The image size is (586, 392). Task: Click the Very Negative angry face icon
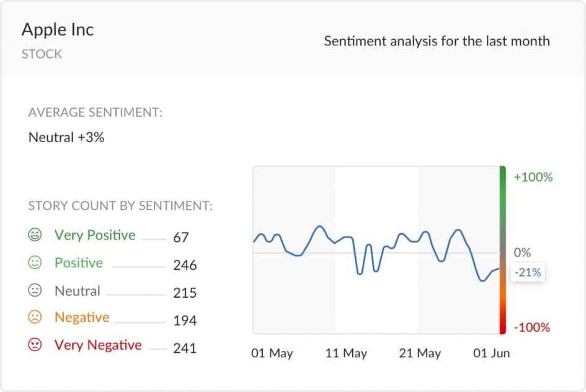[35, 344]
